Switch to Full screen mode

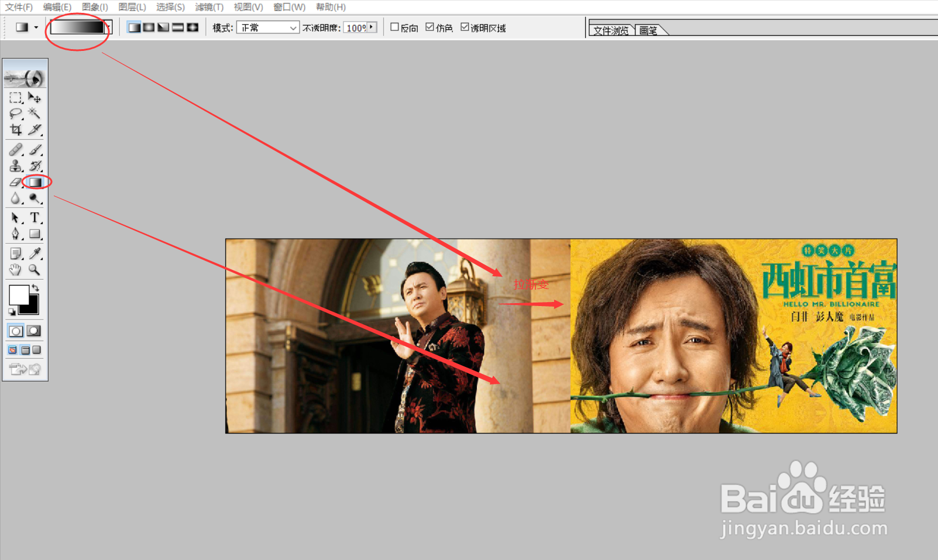tap(37, 350)
